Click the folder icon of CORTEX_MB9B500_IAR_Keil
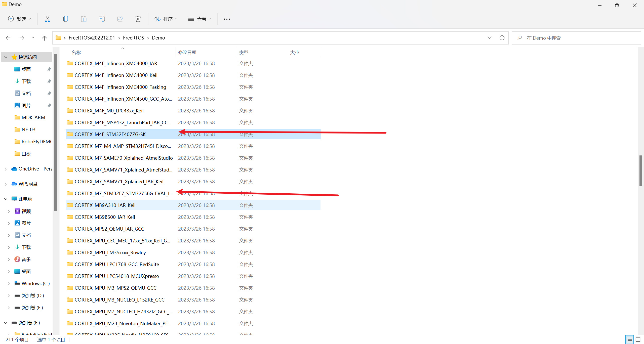 point(70,217)
